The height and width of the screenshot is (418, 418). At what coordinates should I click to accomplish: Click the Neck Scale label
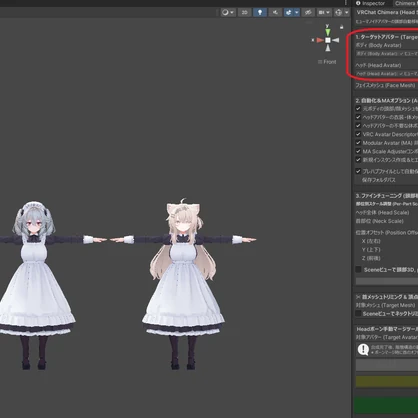tap(379, 221)
